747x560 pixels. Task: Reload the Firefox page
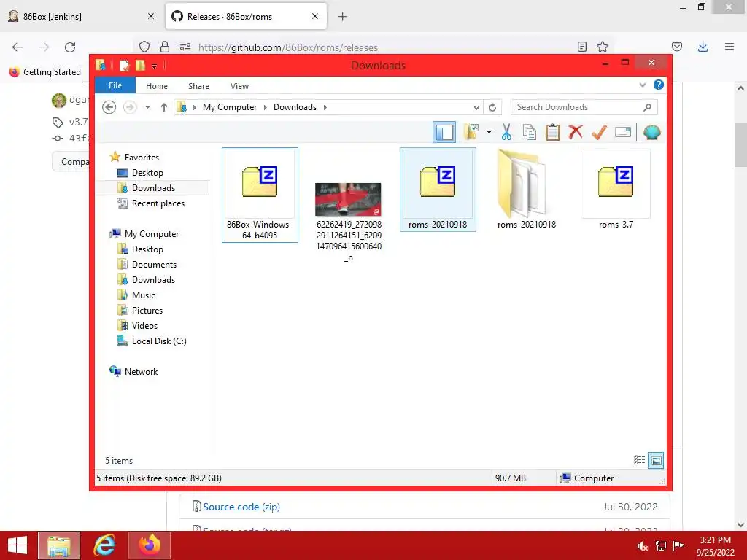point(70,47)
